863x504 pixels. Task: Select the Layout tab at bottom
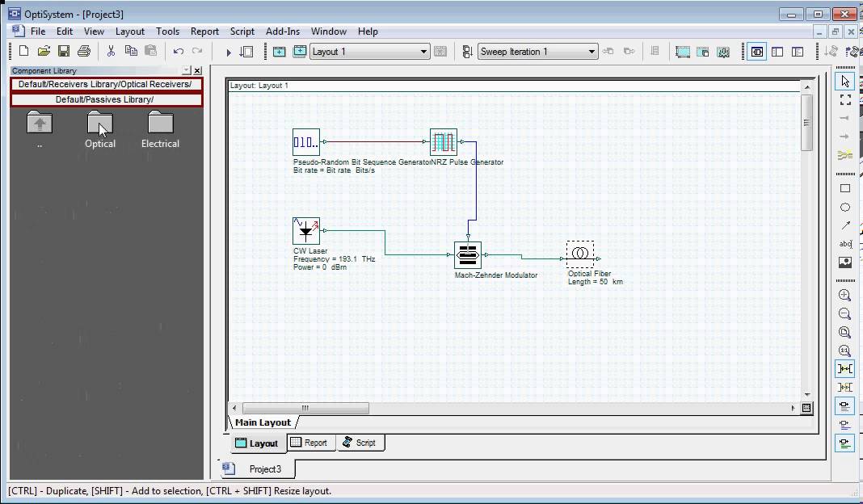point(257,443)
